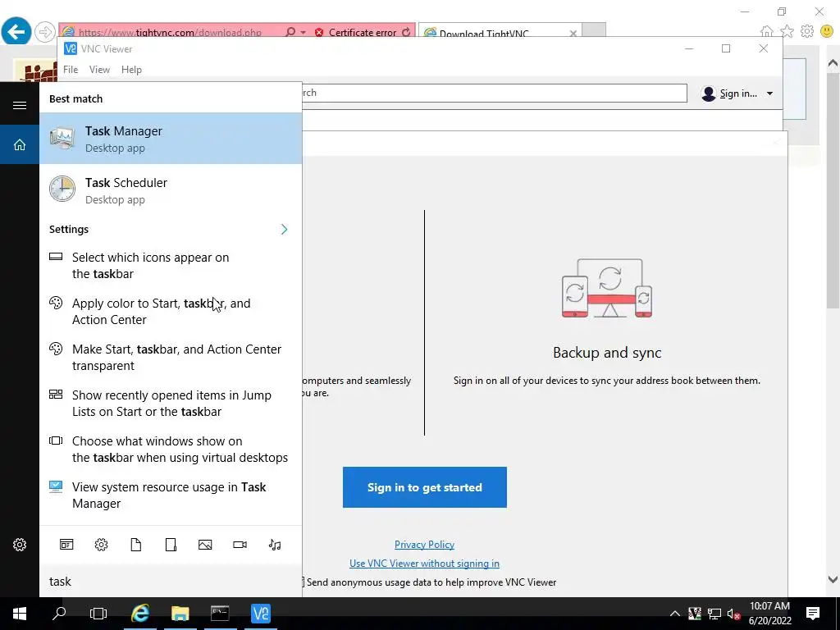Screen dimensions: 840x630
Task: Click the taskbar Search magnifier icon
Action: point(59,614)
